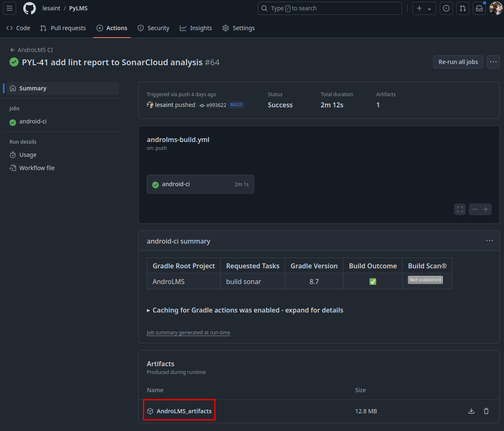Open android-ci summary three-dot menu
504x431 pixels.
490,241
